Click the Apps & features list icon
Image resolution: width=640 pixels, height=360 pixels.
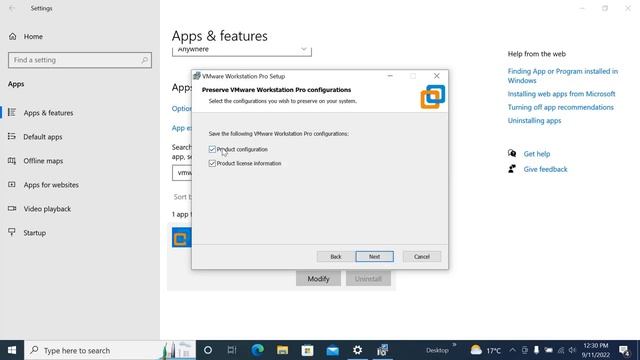click(12, 112)
